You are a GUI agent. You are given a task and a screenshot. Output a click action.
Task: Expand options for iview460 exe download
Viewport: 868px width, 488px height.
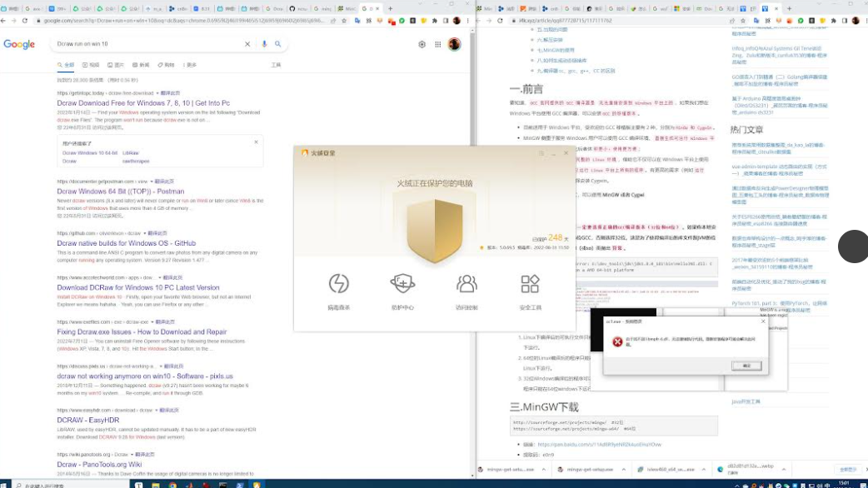[704, 469]
